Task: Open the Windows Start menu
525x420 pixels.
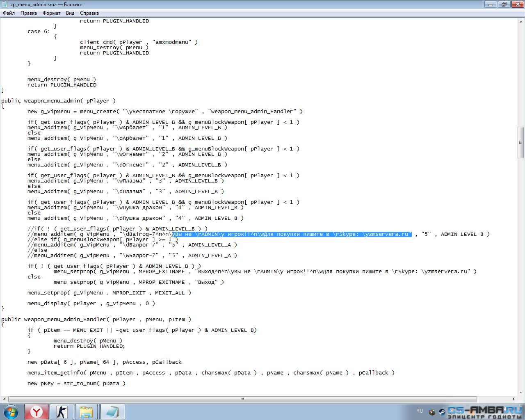Action: [x=11, y=412]
